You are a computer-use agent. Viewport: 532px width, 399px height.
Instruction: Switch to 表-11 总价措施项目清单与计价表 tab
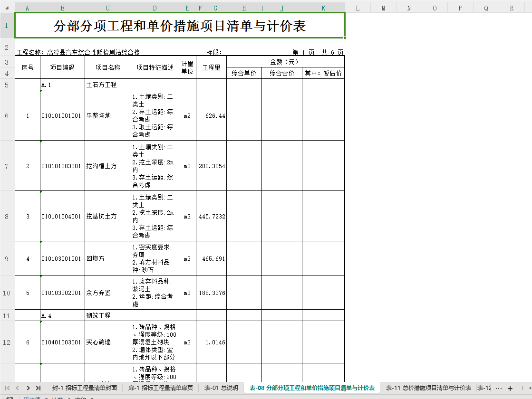pyautogui.click(x=428, y=388)
